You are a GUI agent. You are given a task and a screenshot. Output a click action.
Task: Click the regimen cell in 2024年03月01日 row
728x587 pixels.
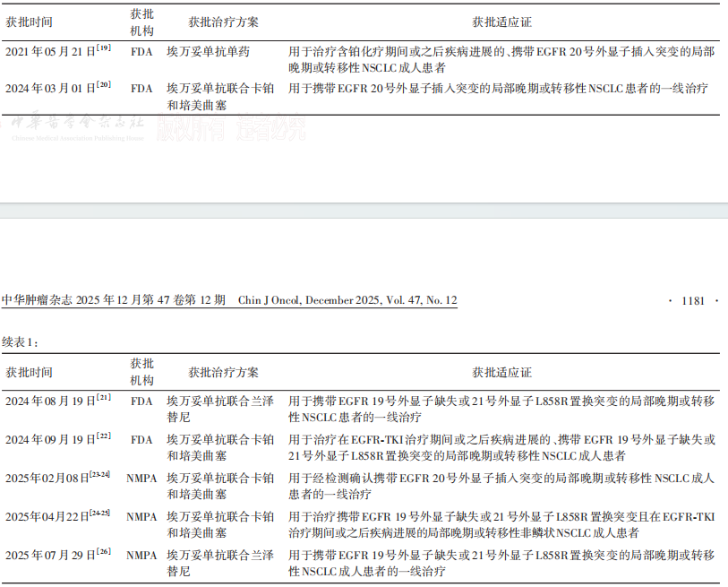pos(220,97)
